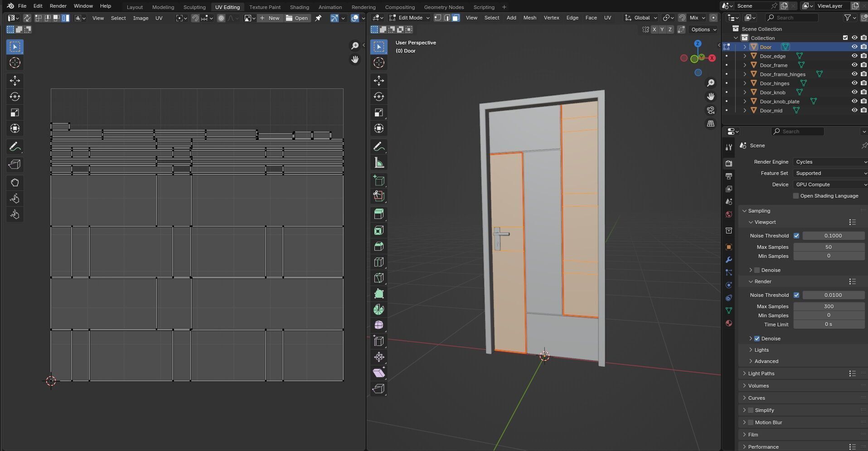Toggle camera view in 3D viewport
Image resolution: width=868 pixels, height=451 pixels.
click(711, 110)
